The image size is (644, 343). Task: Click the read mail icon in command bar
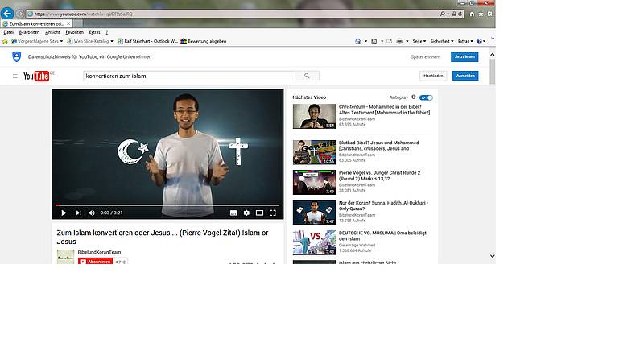[x=389, y=41]
